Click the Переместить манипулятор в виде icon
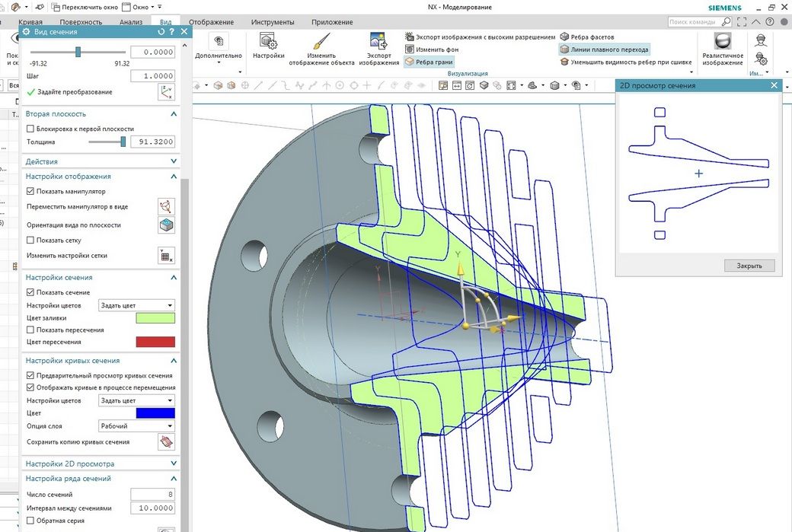Image resolution: width=792 pixels, height=532 pixels. (166, 206)
